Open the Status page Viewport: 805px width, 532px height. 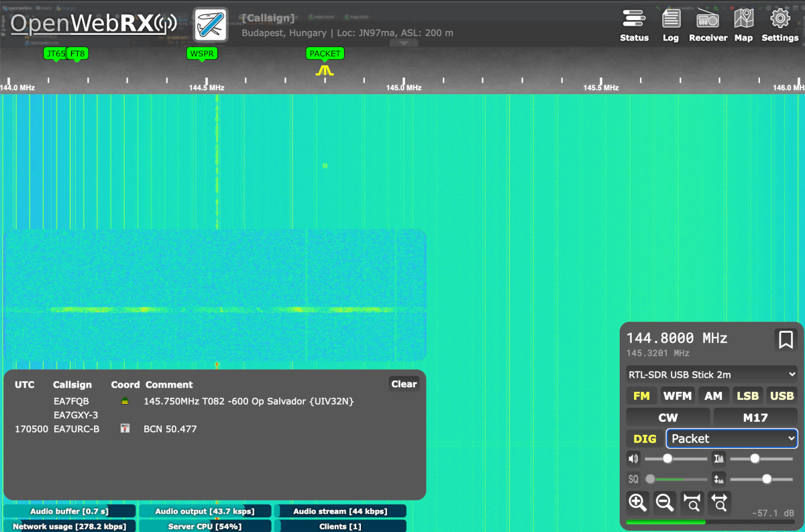tap(634, 20)
